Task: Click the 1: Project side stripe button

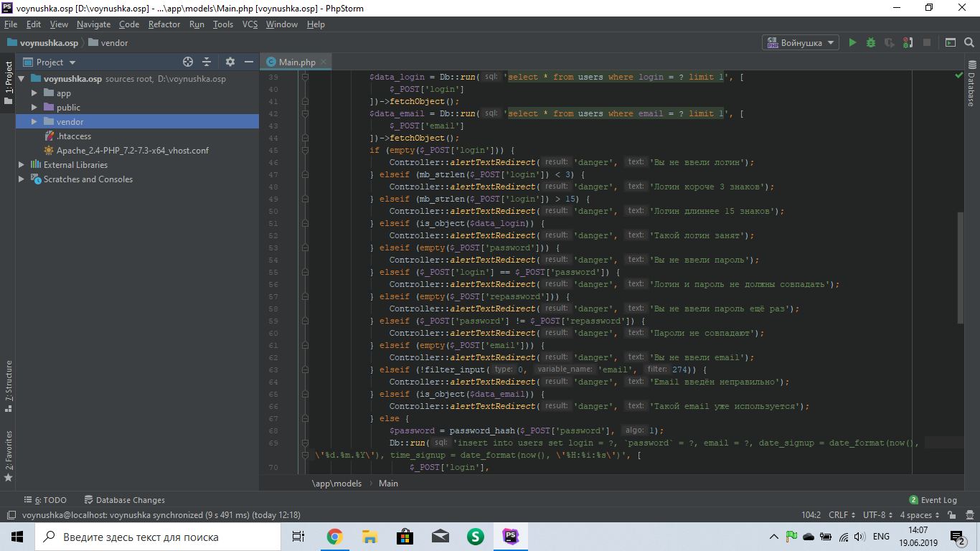Action: click(8, 82)
